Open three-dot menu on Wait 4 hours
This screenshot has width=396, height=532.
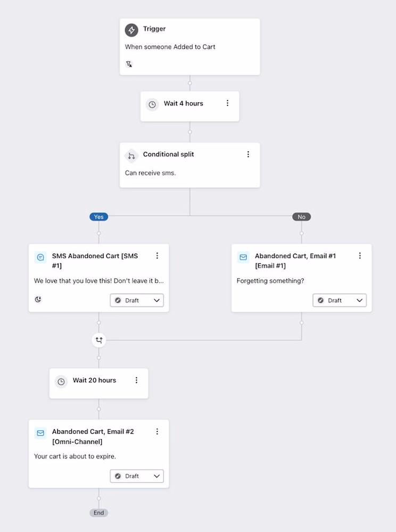pyautogui.click(x=227, y=103)
